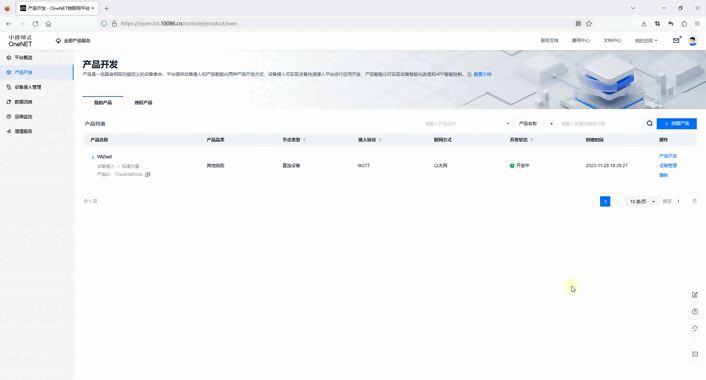Go back using the browser back arrow
The width and height of the screenshot is (706, 380).
pyautogui.click(x=9, y=23)
